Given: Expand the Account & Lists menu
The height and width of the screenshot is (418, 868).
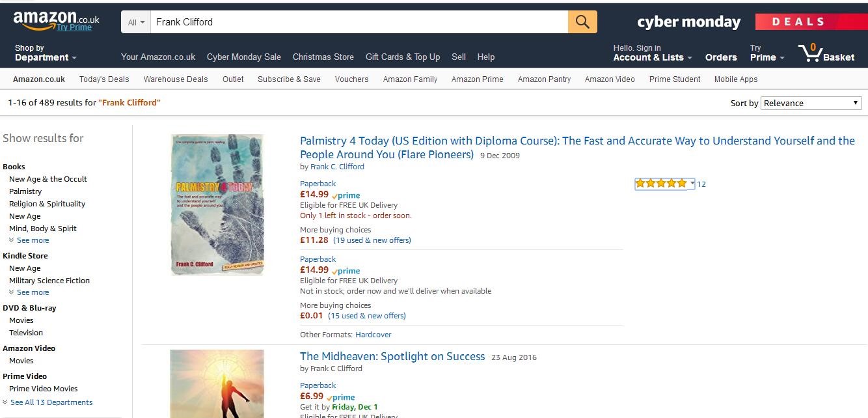Looking at the screenshot, I should (x=653, y=53).
